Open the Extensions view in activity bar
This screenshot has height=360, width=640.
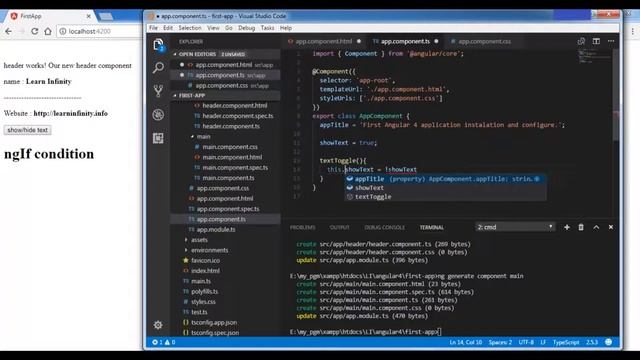pos(158,138)
